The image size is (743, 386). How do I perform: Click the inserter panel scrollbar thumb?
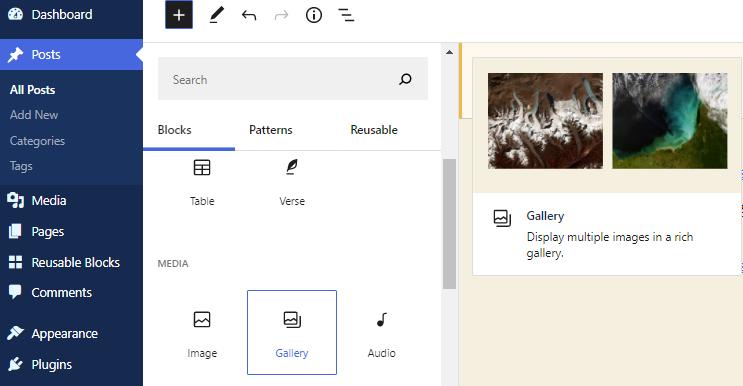[449, 224]
